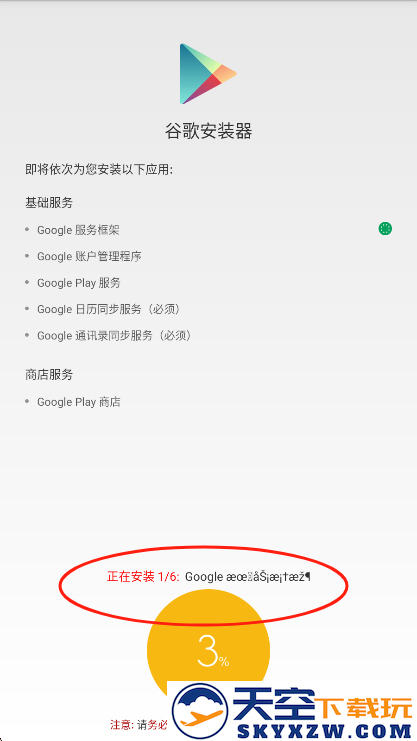
Task: Open the SKYXZW.COM watermark link
Action: click(324, 732)
